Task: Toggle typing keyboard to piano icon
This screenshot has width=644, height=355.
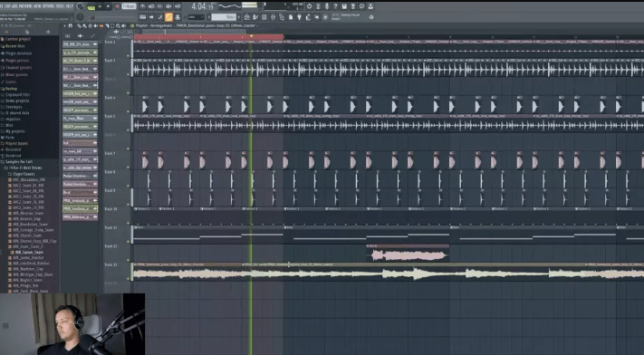Action: point(142,17)
